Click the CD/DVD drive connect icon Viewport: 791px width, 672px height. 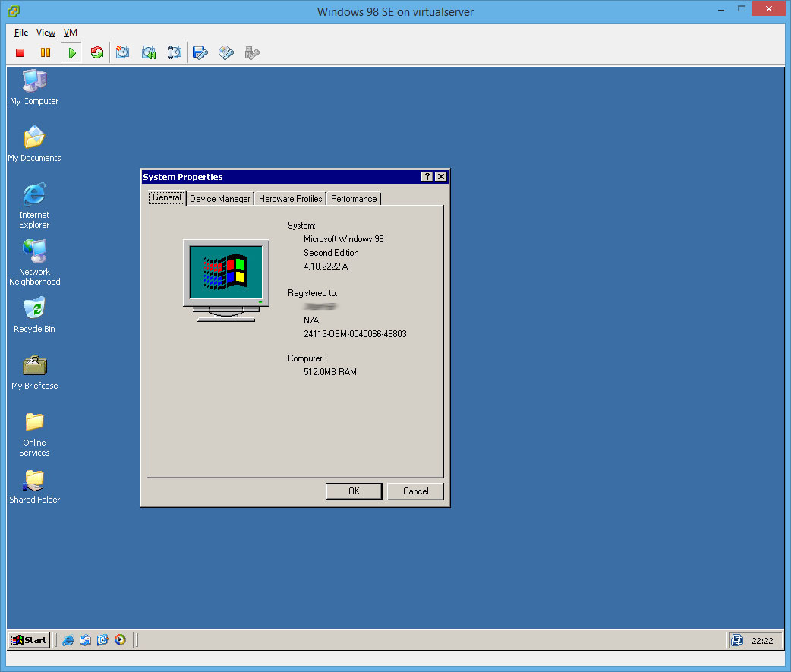(226, 52)
